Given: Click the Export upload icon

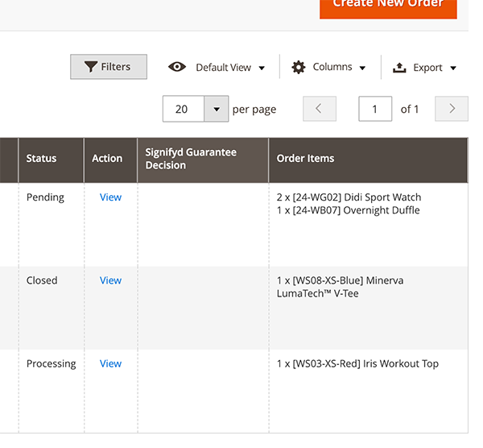Looking at the screenshot, I should click(x=399, y=68).
